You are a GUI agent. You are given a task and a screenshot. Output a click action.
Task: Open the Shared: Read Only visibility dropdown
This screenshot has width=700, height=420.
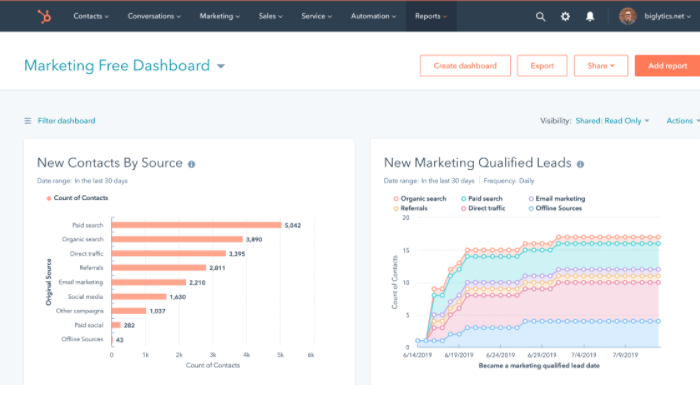point(612,121)
